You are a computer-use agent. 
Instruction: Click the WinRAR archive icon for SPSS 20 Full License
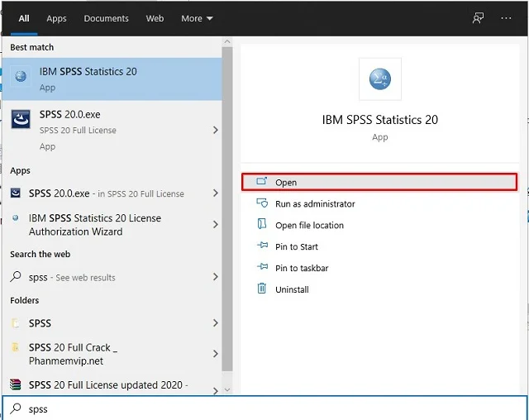coord(15,384)
